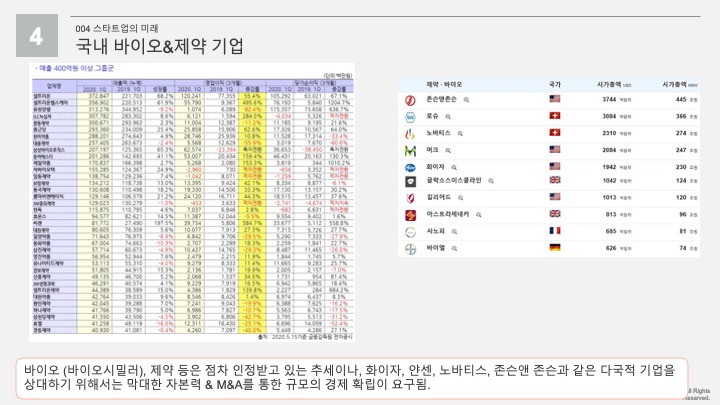Click the Roche logo beside 로슈
Image resolution: width=720 pixels, height=405 pixels.
click(410, 118)
